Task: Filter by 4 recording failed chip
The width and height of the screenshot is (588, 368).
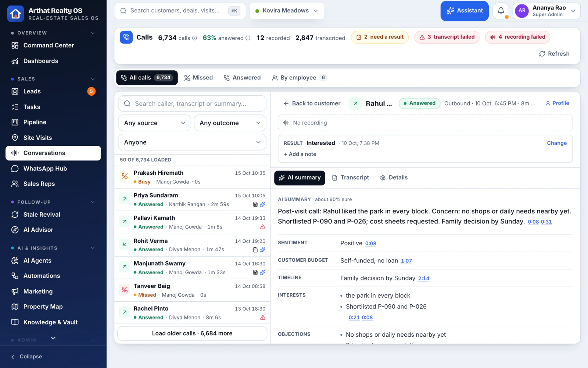Action: [x=517, y=37]
